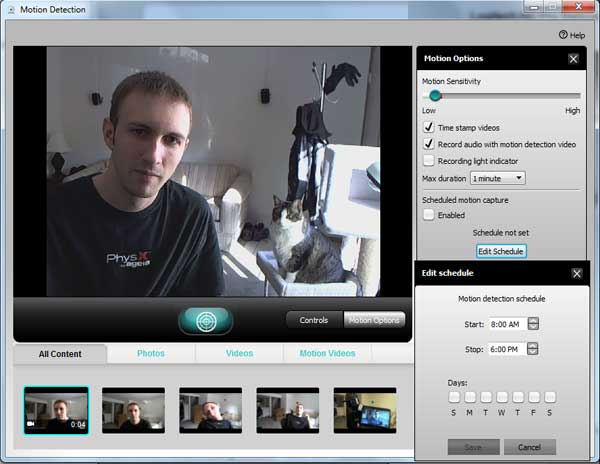Click the Stop time field 6:00 PM
Image resolution: width=600 pixels, height=464 pixels.
click(507, 349)
